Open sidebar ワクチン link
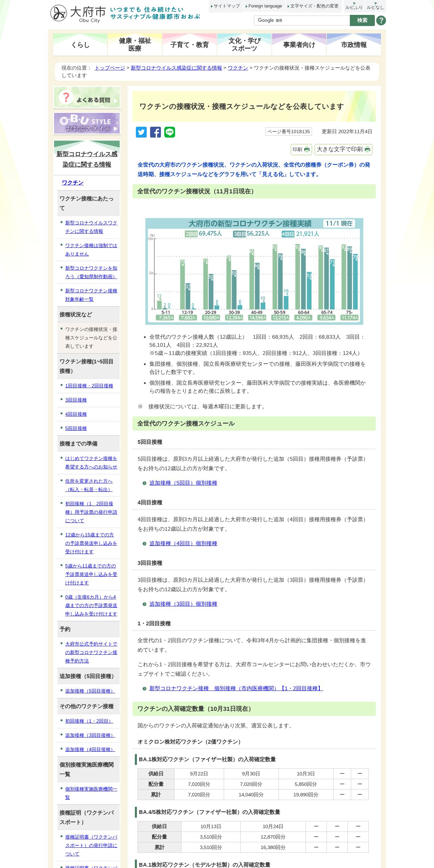Viewport: 434px width, 868px height. click(x=73, y=183)
